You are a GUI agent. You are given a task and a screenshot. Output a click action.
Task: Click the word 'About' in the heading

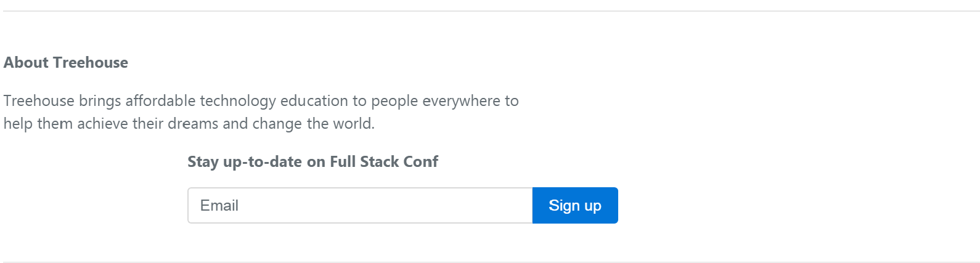pos(26,63)
